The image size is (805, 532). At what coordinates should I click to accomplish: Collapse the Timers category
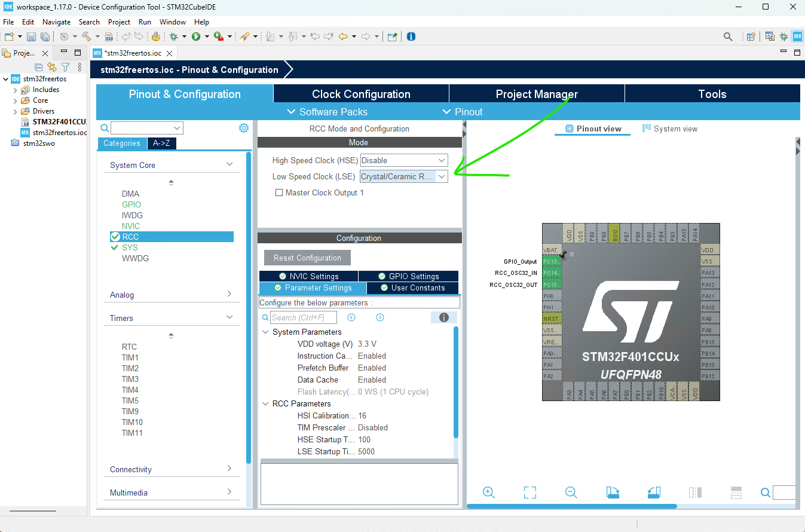(x=229, y=317)
